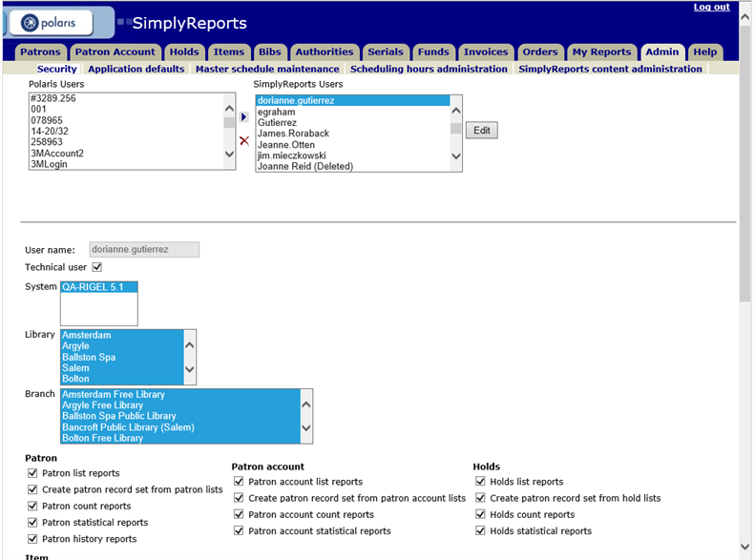
Task: Uncheck Patron account list reports
Action: 239,481
